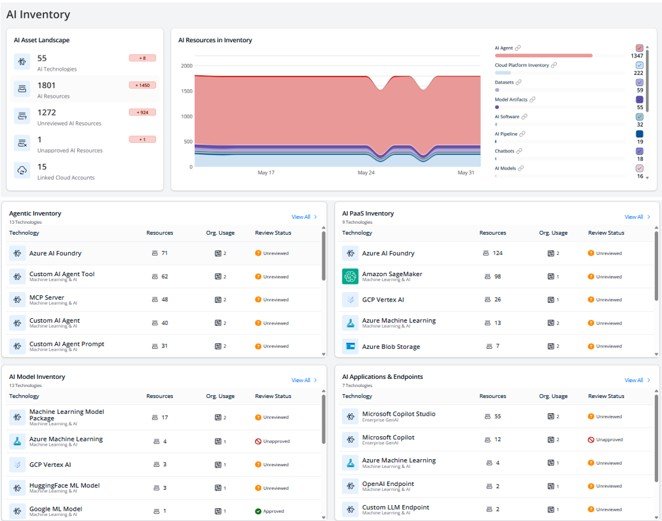Click the '1347' count for AI Agent

pos(637,56)
